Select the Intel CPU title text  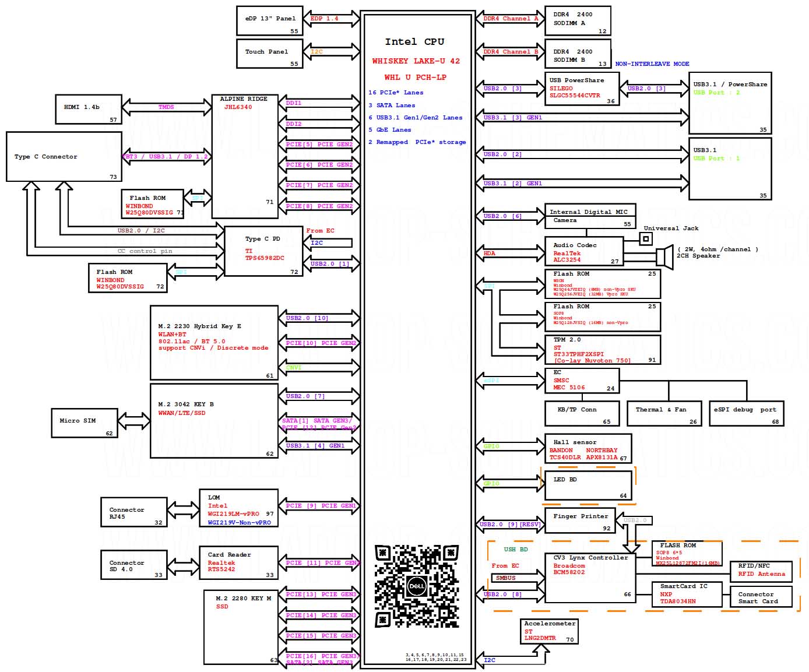tap(414, 42)
